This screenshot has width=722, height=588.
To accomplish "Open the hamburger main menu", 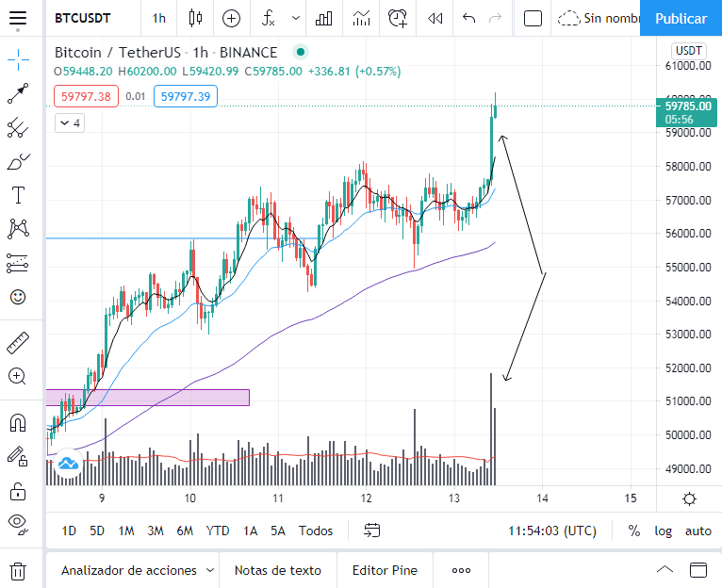I will tap(18, 19).
